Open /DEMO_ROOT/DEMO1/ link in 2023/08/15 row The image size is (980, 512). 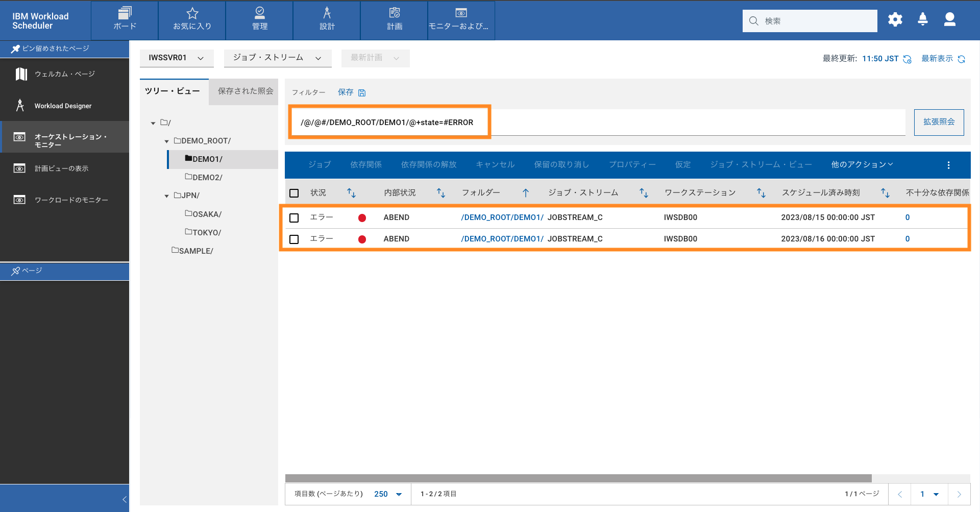coord(502,217)
